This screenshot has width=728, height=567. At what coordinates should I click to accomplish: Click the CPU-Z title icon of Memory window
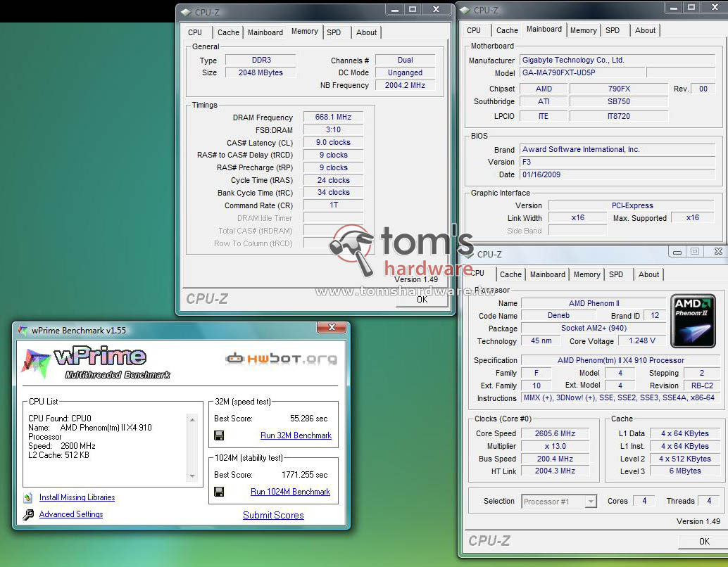(x=186, y=12)
